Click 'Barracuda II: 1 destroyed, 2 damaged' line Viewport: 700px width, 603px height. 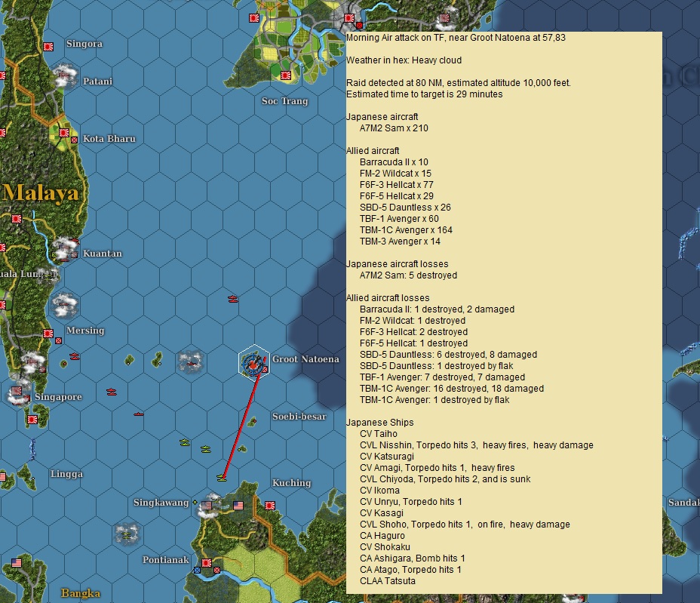tap(437, 309)
